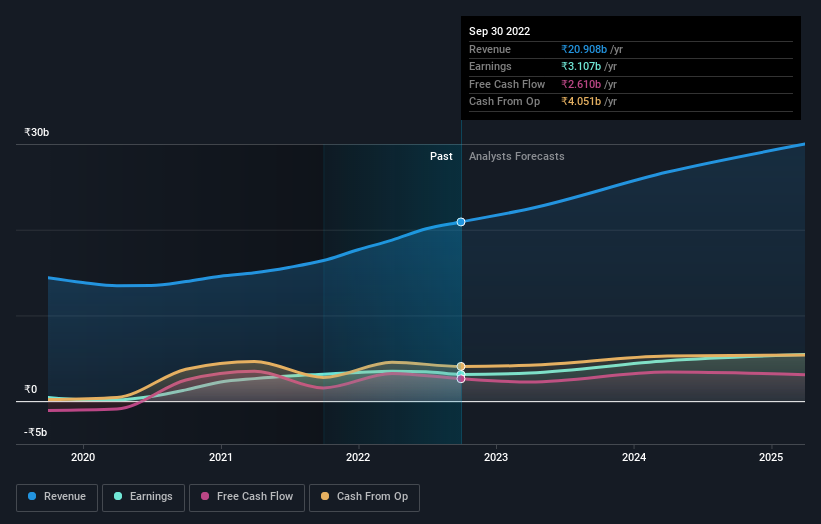821x524 pixels.
Task: Click the Revenue row label in tooltip
Action: click(x=490, y=49)
